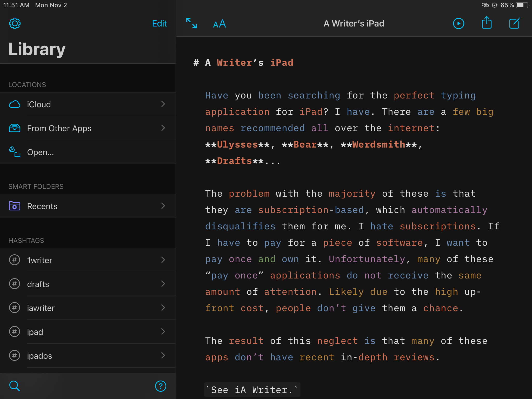Click the bold word Drafts in text

(x=234, y=161)
